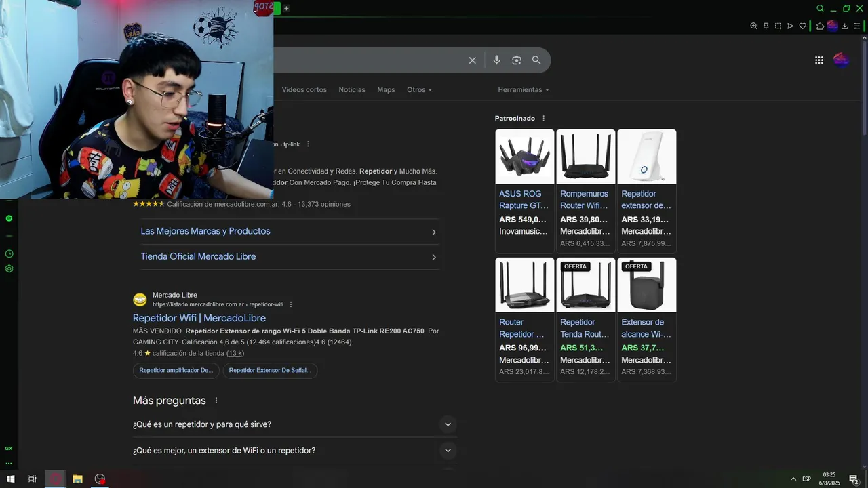The width and height of the screenshot is (868, 488).
Task: Click the pin icon in address bar
Action: (766, 26)
